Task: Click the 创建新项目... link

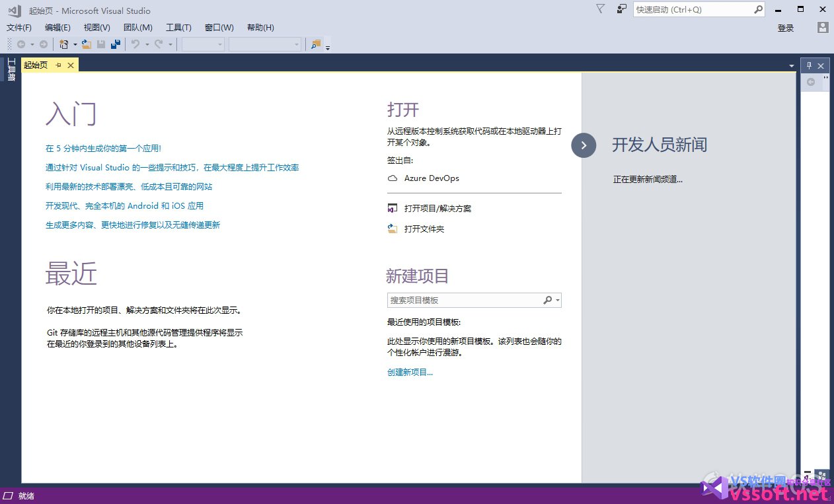Action: pyautogui.click(x=410, y=373)
